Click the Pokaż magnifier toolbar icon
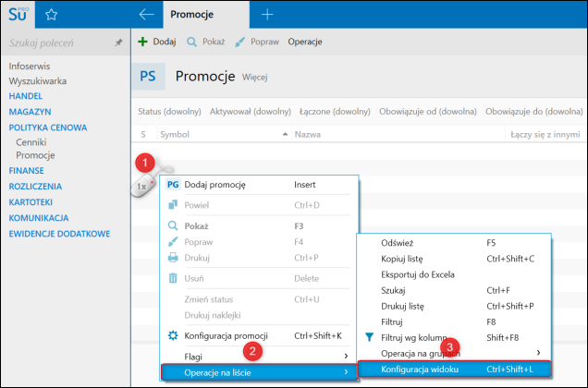The height and width of the screenshot is (388, 588). [x=192, y=42]
